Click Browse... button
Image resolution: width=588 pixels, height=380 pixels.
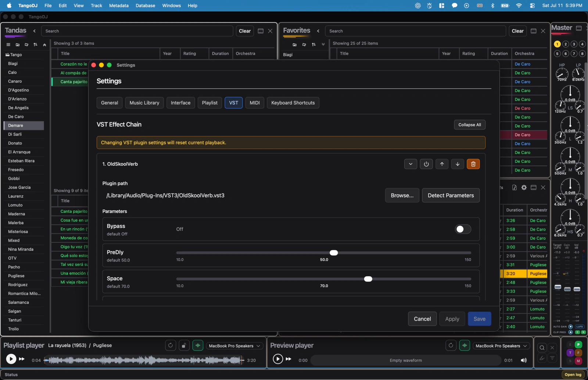pos(402,196)
